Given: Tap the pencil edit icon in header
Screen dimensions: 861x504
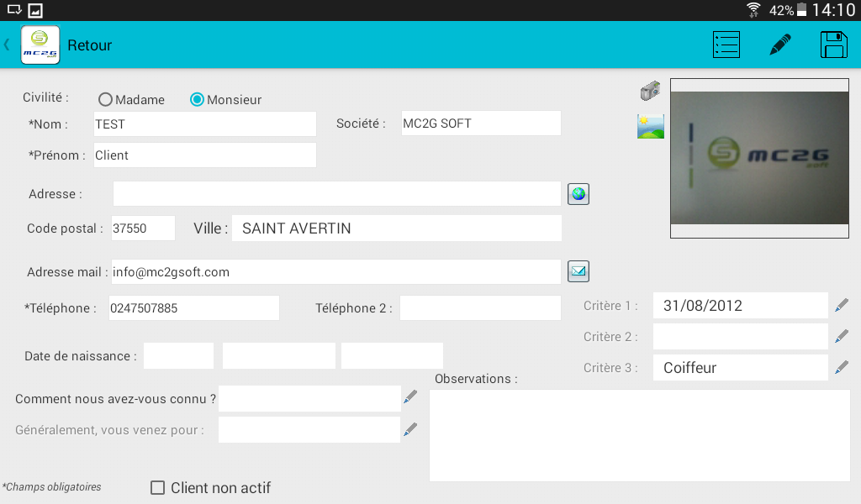Looking at the screenshot, I should coord(780,45).
